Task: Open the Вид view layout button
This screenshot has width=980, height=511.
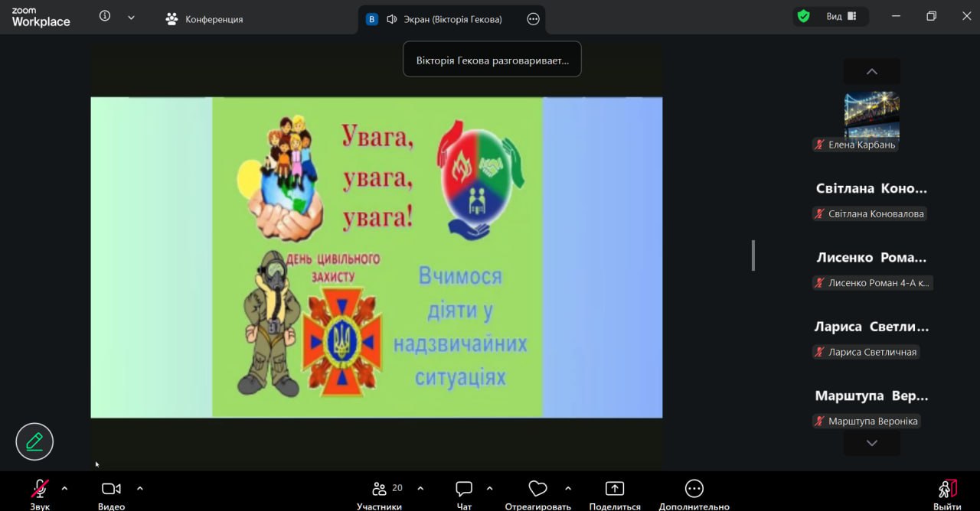Action: (841, 16)
